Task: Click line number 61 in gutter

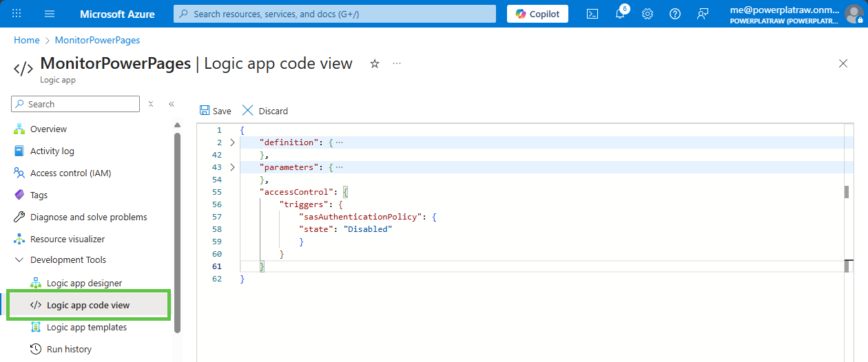Action: pos(217,266)
